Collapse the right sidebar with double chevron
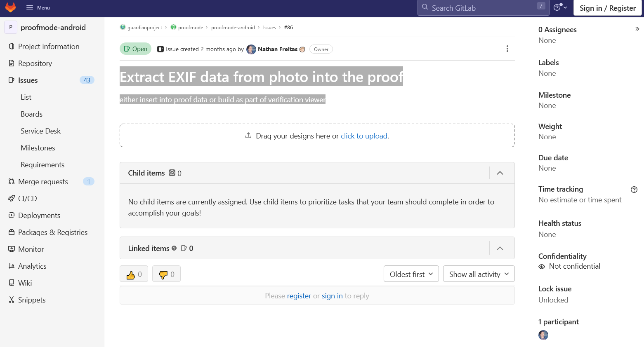Screen dimensions: 644x347 (x=637, y=29)
